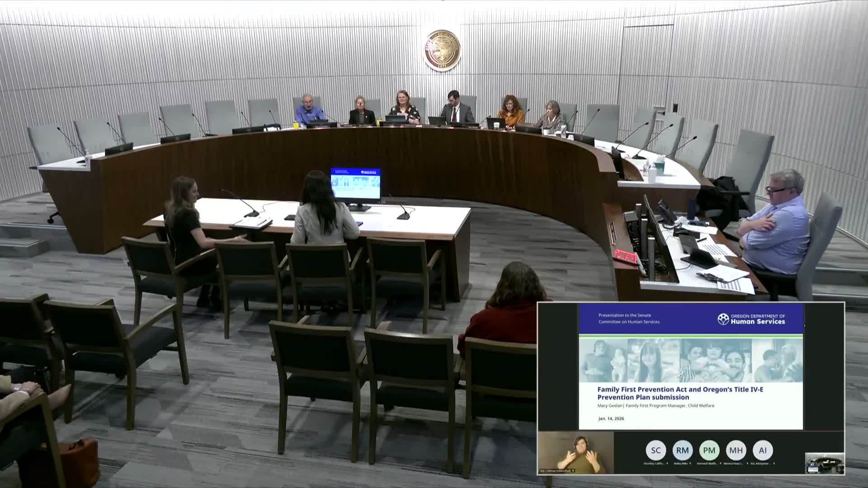Image resolution: width=868 pixels, height=488 pixels.
Task: Click the SC participant avatar
Action: [x=656, y=450]
